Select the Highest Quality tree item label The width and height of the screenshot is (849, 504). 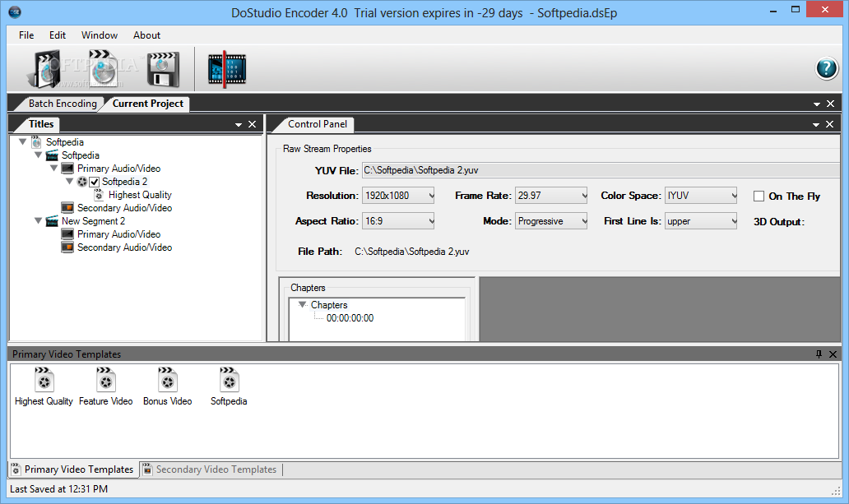pyautogui.click(x=140, y=195)
